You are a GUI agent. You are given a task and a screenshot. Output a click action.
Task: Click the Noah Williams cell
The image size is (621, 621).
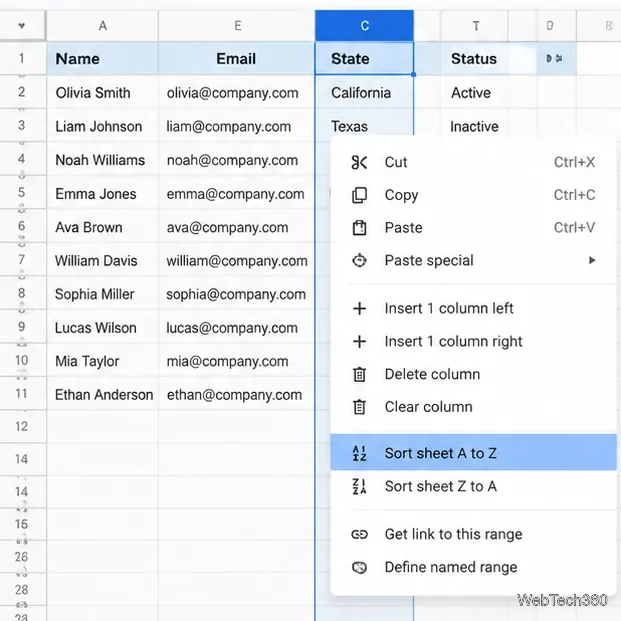click(x=103, y=160)
